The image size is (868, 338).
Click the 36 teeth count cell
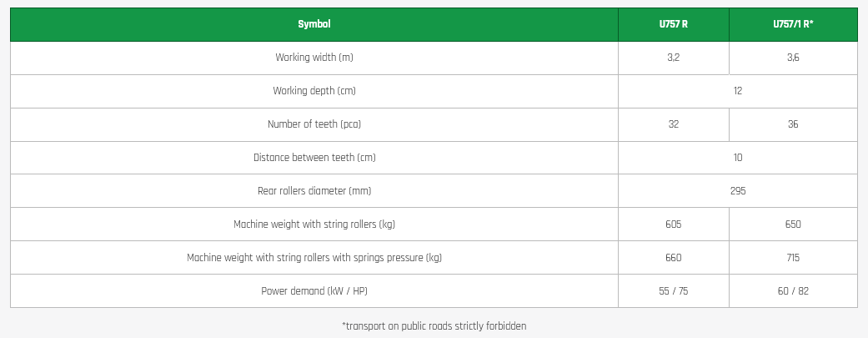pyautogui.click(x=793, y=124)
